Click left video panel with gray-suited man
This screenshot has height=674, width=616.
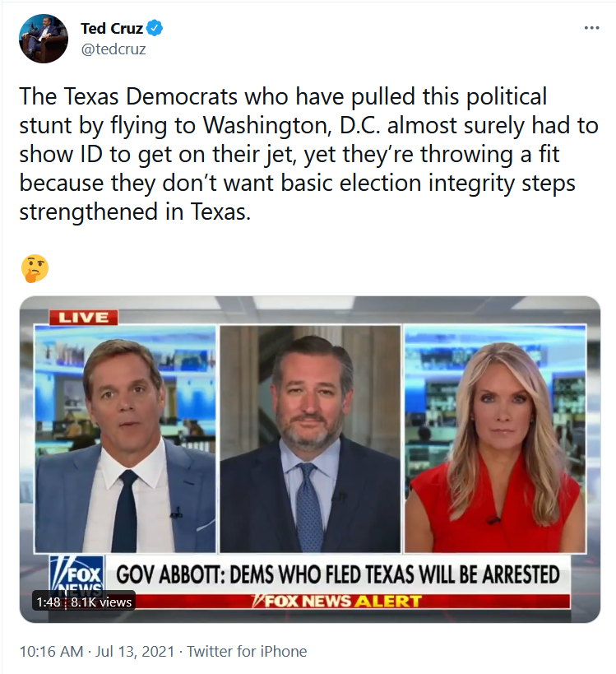(x=125, y=439)
